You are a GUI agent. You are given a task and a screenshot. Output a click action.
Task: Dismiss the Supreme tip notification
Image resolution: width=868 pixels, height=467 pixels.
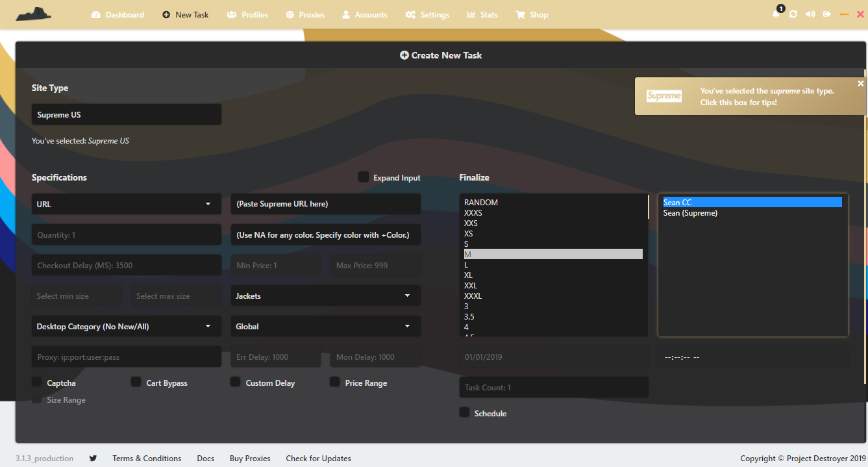click(x=861, y=83)
